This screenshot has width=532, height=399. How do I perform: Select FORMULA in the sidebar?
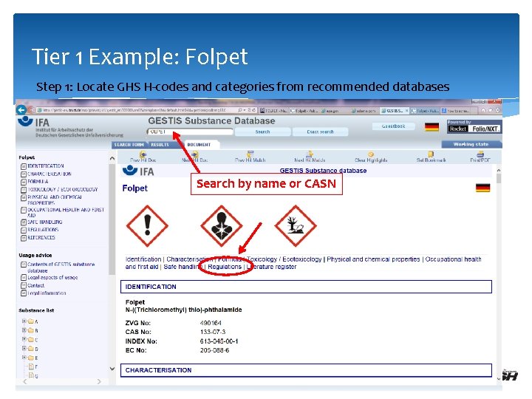point(38,182)
